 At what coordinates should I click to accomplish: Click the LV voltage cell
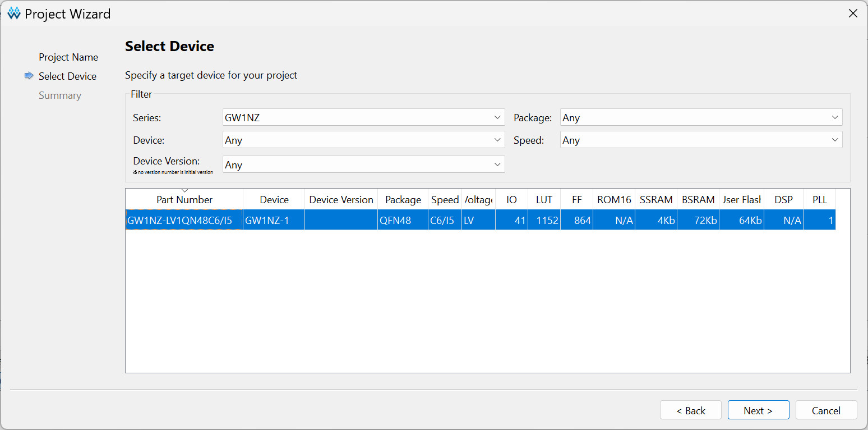tap(479, 220)
